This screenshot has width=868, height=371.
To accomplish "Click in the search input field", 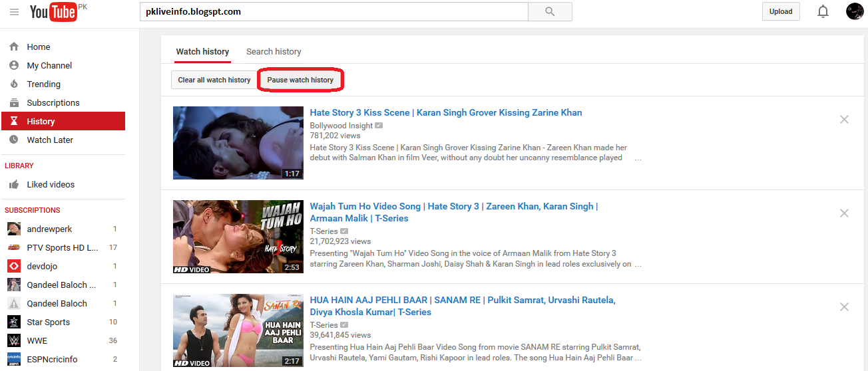I will (333, 11).
